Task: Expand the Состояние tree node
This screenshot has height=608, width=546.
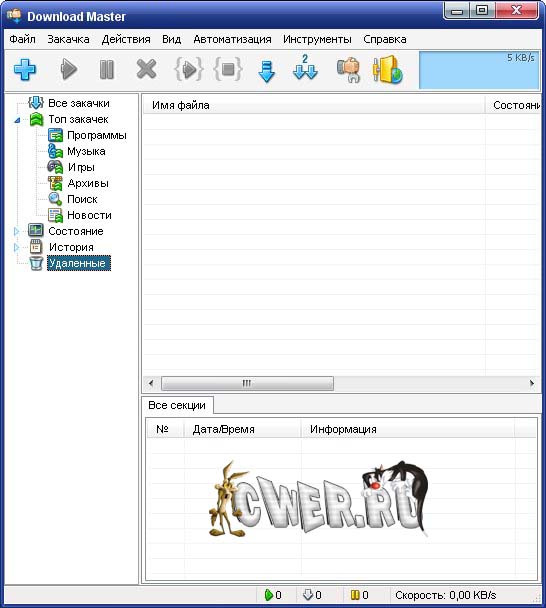Action: point(16,231)
